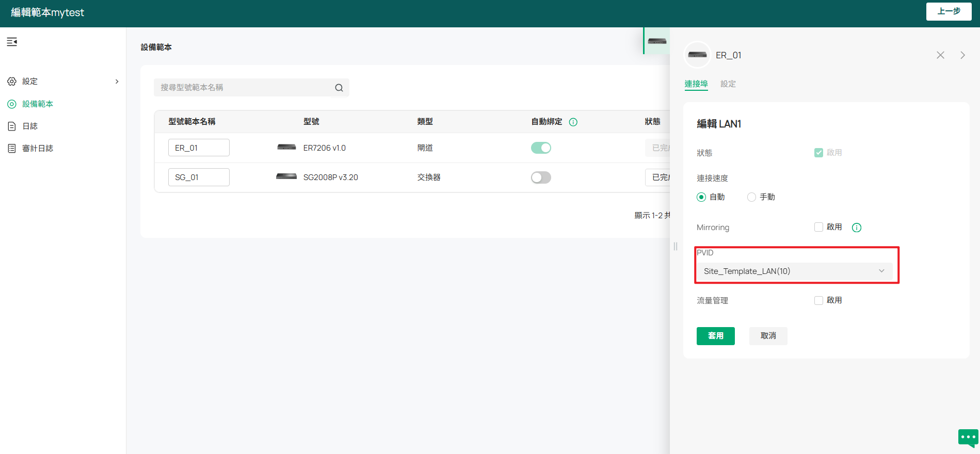The width and height of the screenshot is (980, 454).
Task: Switch to the 連接埠 tab
Action: (x=696, y=84)
